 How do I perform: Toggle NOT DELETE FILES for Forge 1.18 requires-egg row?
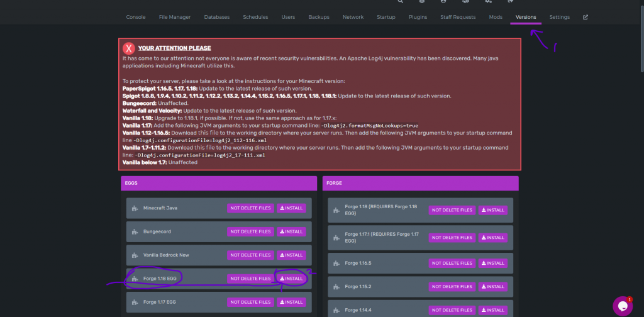coord(452,210)
